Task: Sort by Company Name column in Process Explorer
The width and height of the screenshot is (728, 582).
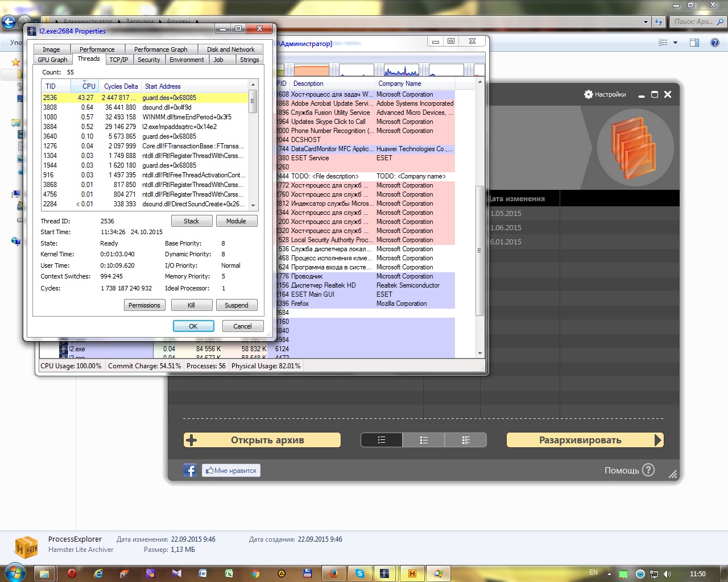Action: (415, 84)
